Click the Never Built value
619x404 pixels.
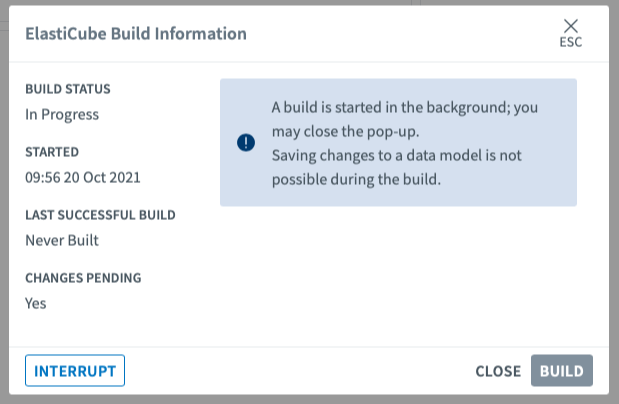coord(62,240)
